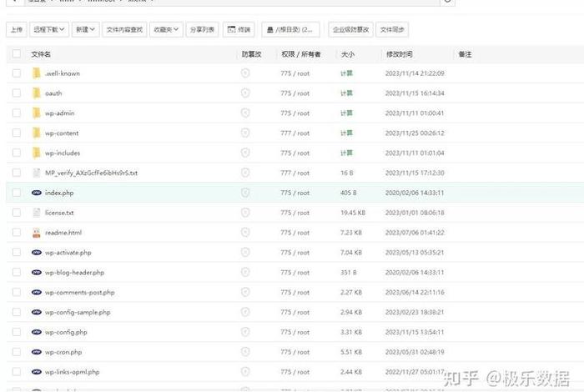Open the 文件内容查找 search button
This screenshot has width=584, height=392.
[x=125, y=30]
